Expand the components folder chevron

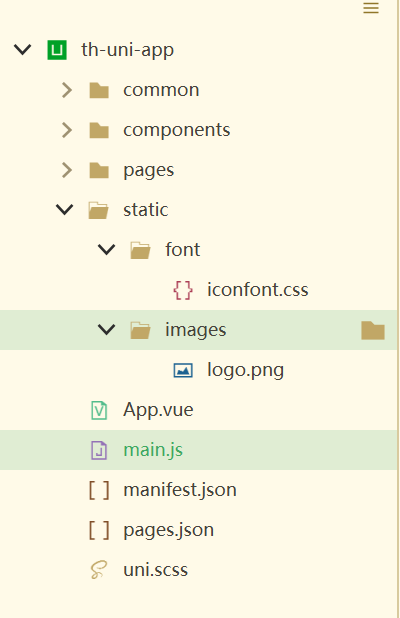(x=67, y=130)
